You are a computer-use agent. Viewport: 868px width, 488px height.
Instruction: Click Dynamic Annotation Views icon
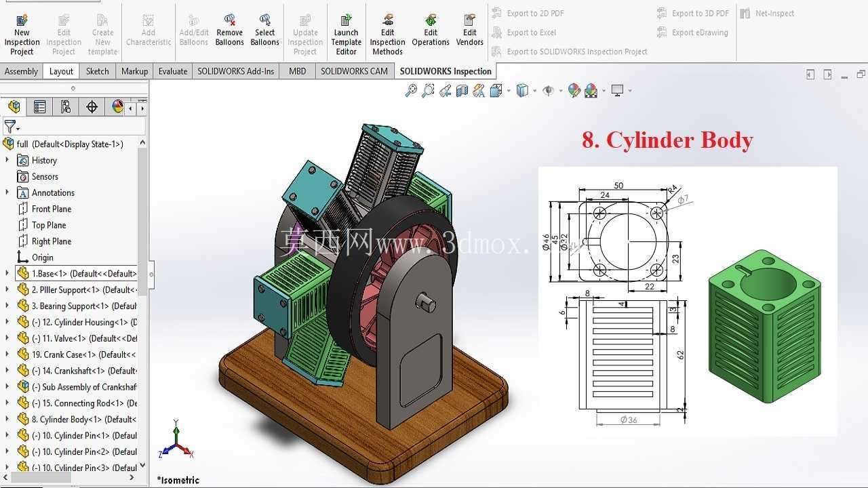[x=479, y=91]
